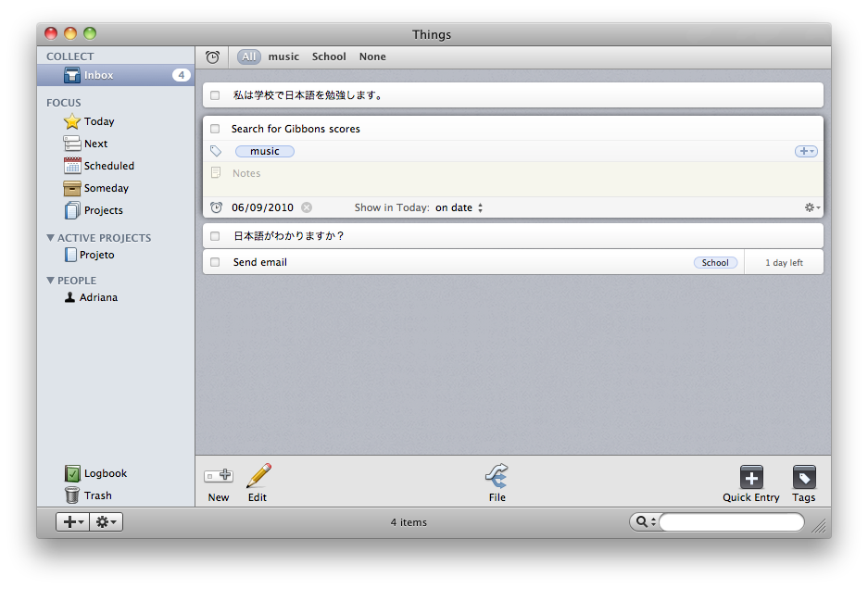Open the Tags icon in toolbar
The image size is (868, 589).
pos(804,477)
